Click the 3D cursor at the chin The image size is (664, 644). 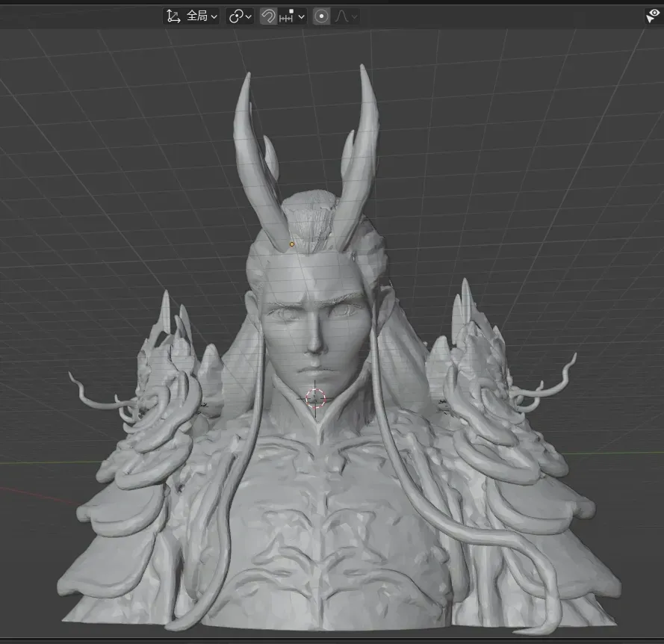[x=316, y=398]
